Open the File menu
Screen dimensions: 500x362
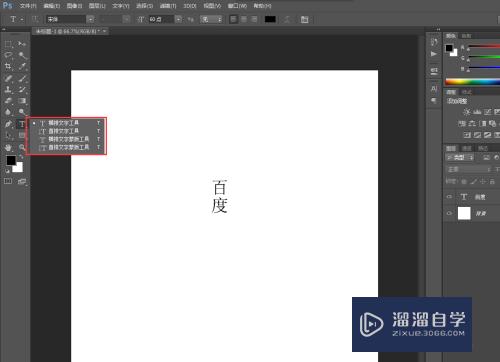coord(28,6)
